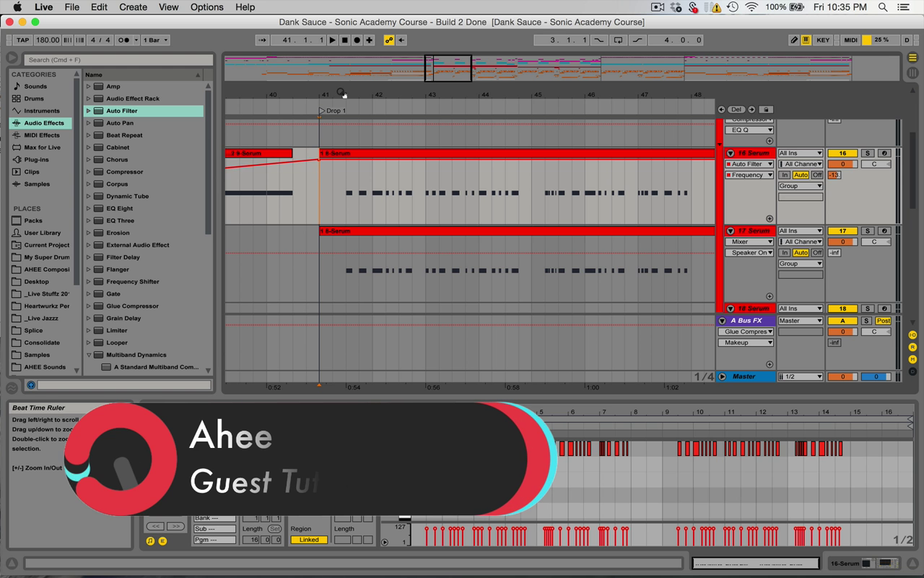This screenshot has width=924, height=578.
Task: Open the Auto Filter device chooser dropdown
Action: click(x=749, y=164)
